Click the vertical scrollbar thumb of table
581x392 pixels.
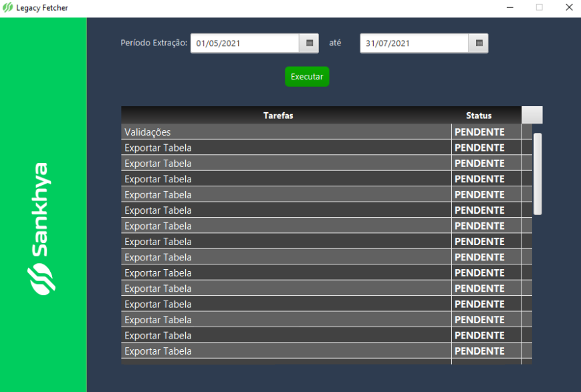pos(538,174)
